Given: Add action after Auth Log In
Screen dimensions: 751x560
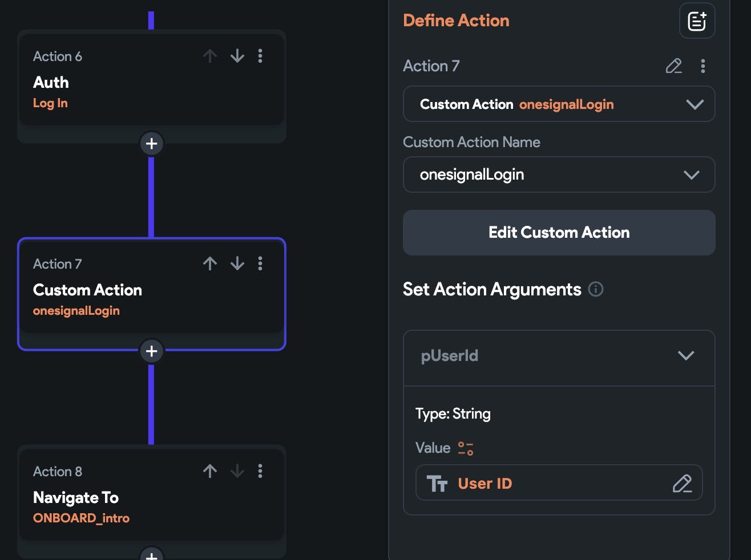Looking at the screenshot, I should [151, 144].
